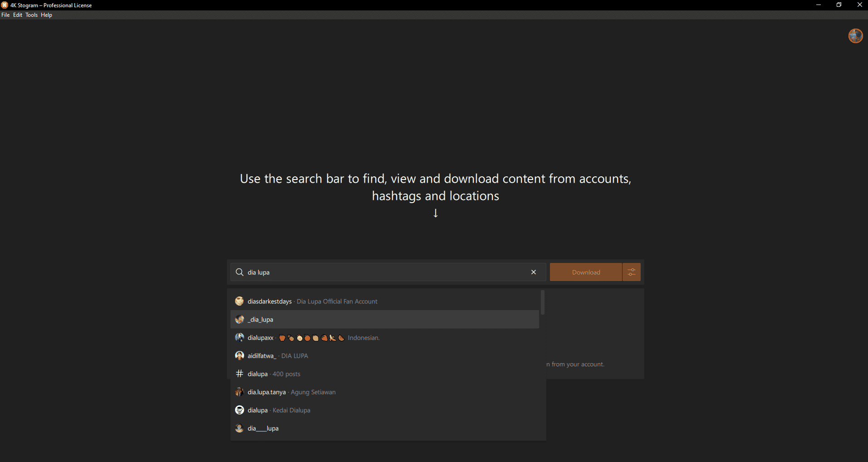Select the dialupaxx Indonesian suggestion
Image resolution: width=868 pixels, height=462 pixels.
(x=385, y=338)
